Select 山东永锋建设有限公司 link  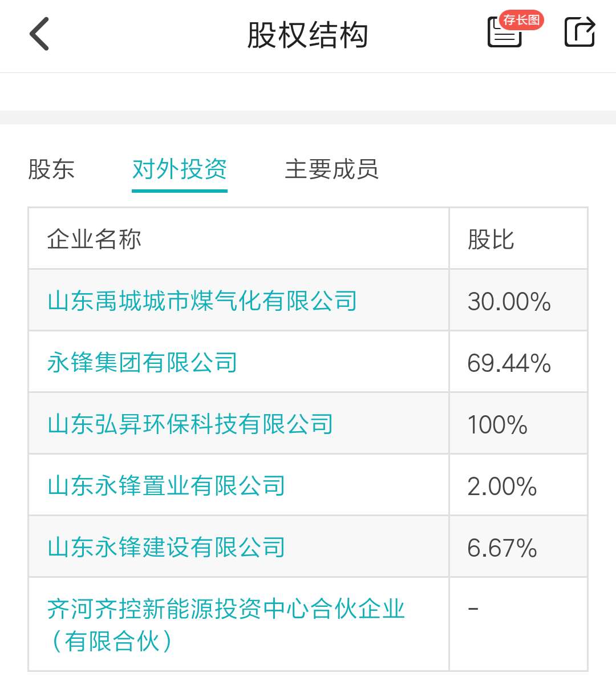tap(167, 547)
